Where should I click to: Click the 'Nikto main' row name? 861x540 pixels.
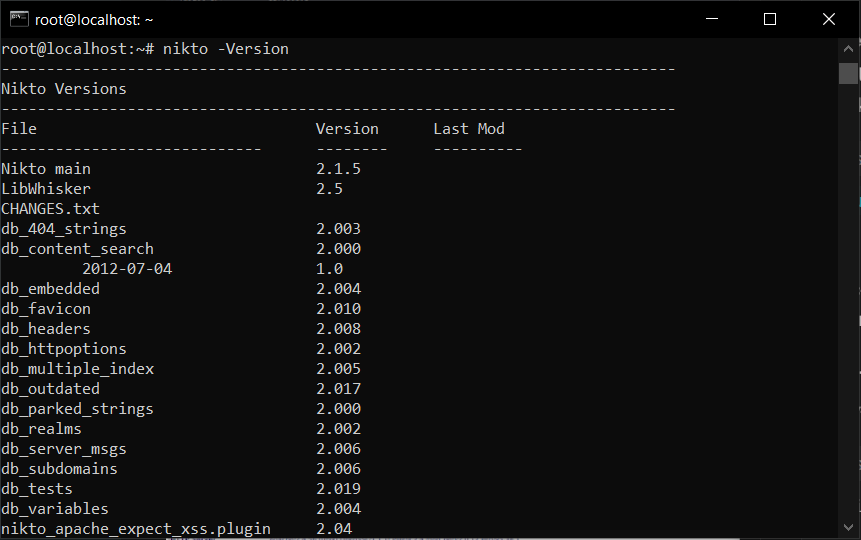point(46,169)
